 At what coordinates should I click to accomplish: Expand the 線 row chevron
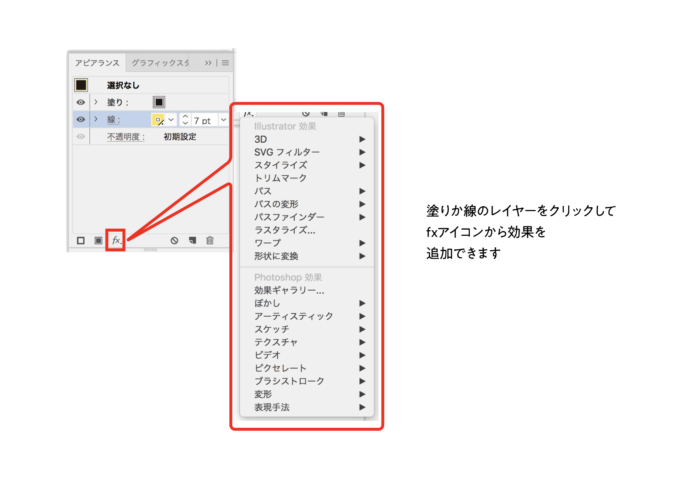tap(96, 119)
